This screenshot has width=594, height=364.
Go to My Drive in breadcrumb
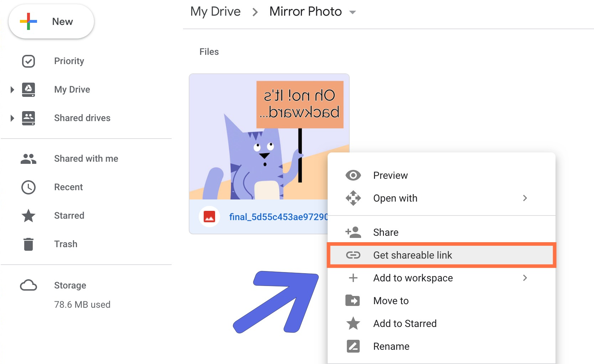tap(215, 12)
